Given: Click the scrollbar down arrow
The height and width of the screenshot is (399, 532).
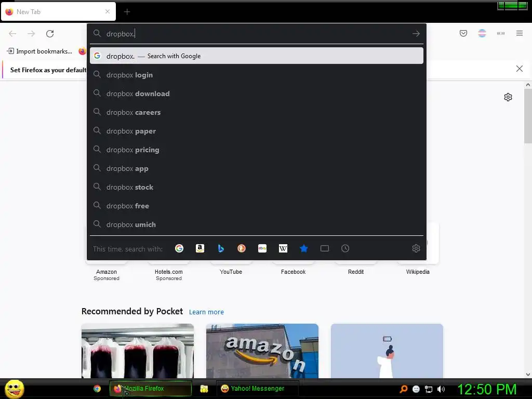Looking at the screenshot, I should tap(528, 375).
